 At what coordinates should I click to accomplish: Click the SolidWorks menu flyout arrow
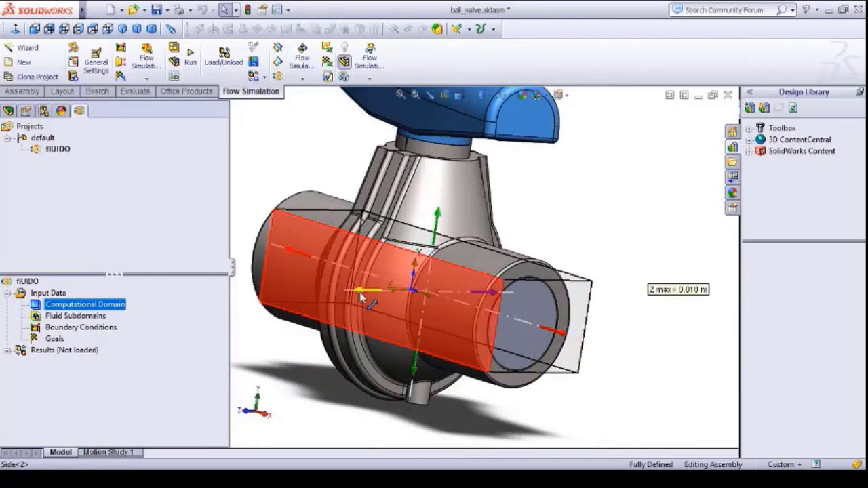[x=83, y=10]
